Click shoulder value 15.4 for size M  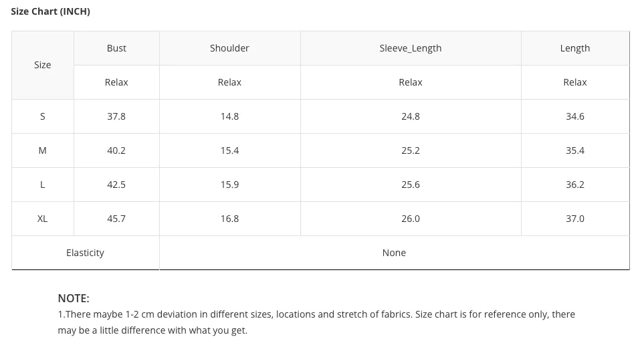tap(229, 150)
